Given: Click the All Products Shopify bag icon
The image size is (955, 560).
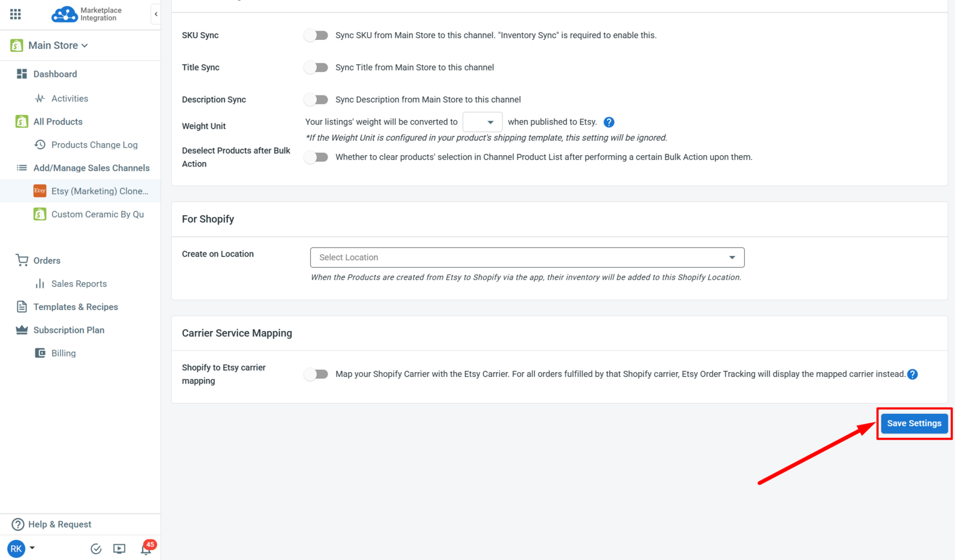Looking at the screenshot, I should point(22,122).
